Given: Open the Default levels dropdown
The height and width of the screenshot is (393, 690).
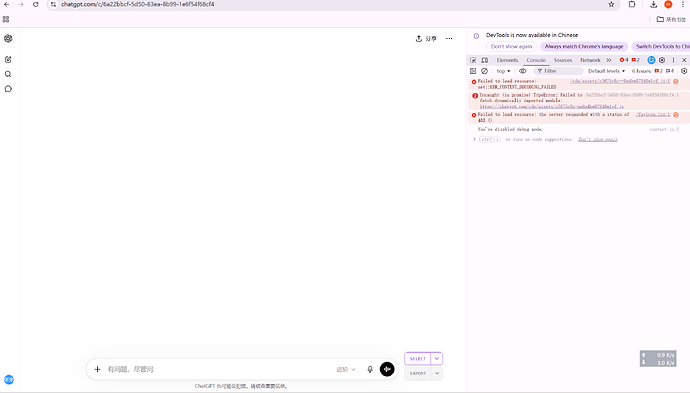Looking at the screenshot, I should tap(606, 71).
